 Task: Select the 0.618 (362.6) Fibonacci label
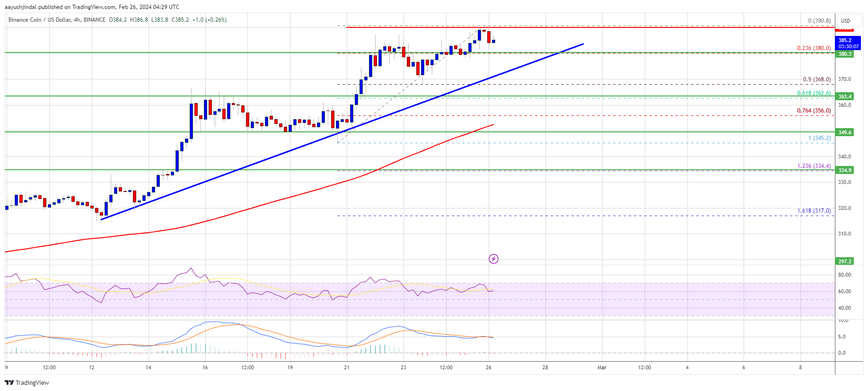click(814, 93)
